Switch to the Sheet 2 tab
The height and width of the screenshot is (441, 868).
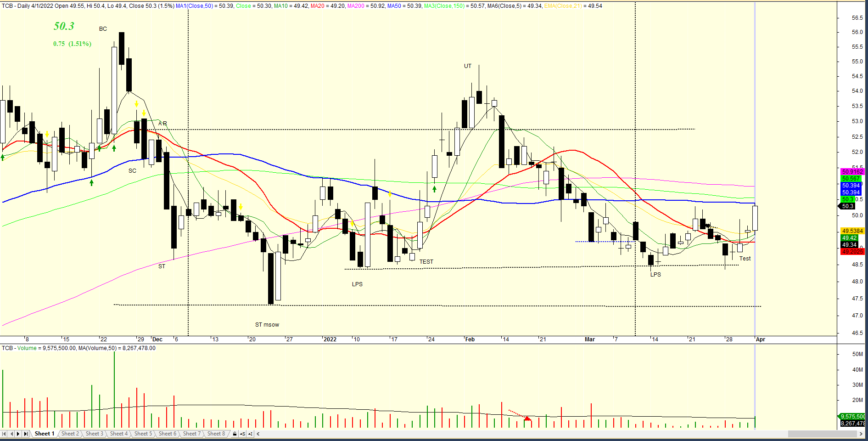click(x=70, y=434)
